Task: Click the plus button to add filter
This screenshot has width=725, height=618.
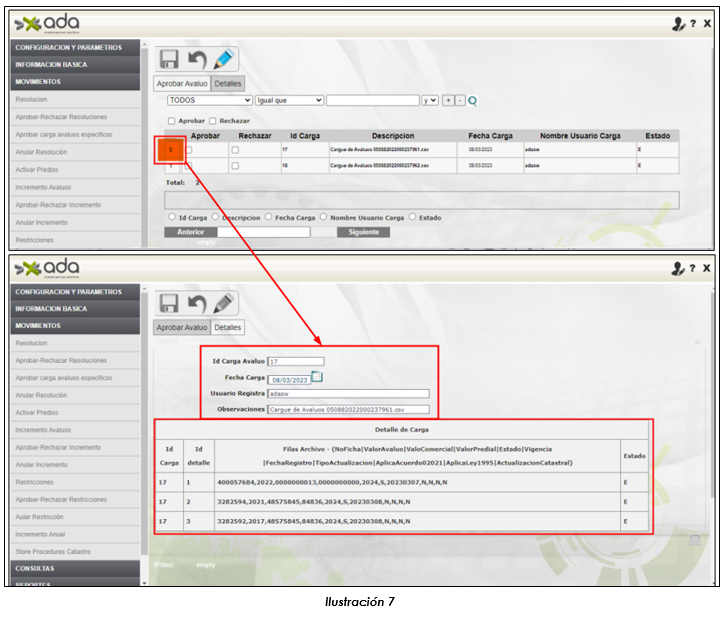Action: [x=448, y=101]
